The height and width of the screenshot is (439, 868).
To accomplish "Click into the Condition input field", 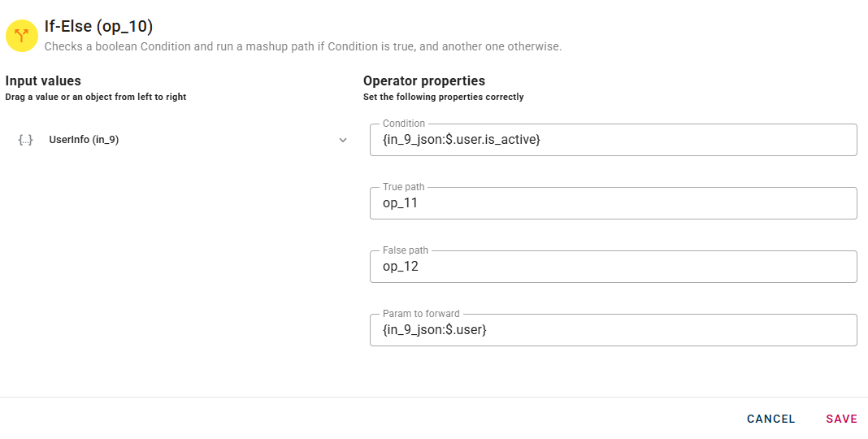I will click(x=613, y=140).
